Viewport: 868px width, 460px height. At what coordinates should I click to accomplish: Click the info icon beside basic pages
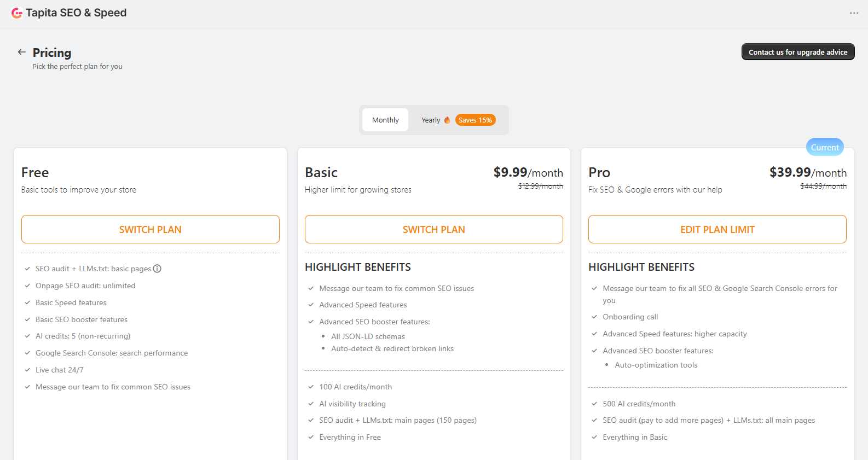coord(157,269)
